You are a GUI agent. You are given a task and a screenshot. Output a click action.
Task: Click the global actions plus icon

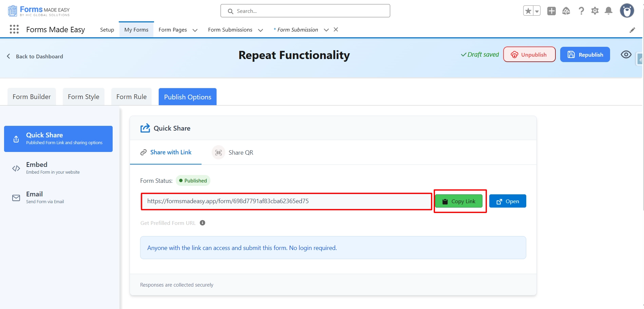551,11
